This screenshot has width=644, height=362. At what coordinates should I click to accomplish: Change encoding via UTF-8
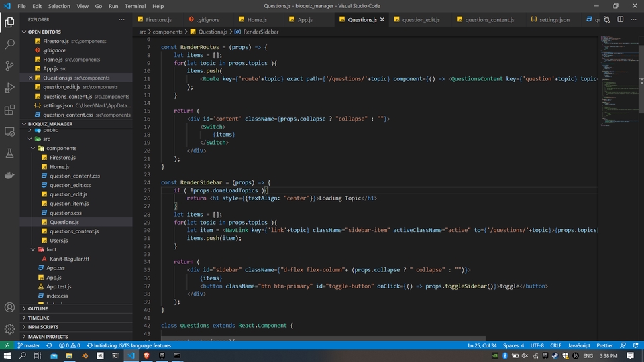point(537,345)
